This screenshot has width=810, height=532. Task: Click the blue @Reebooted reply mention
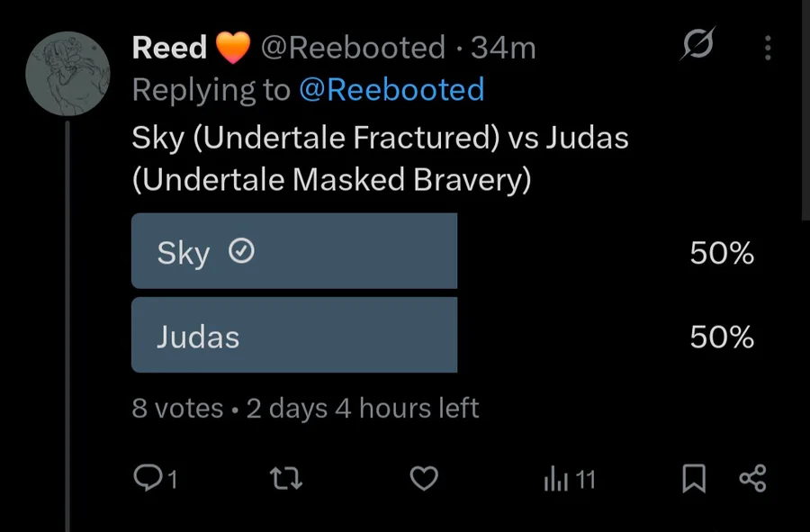pos(391,90)
